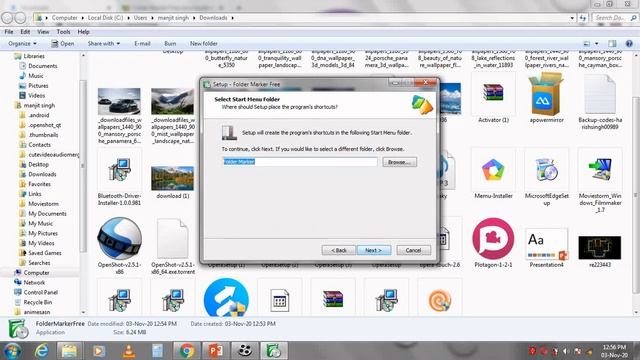Click Burn in the Explorer toolbar

[x=170, y=43]
